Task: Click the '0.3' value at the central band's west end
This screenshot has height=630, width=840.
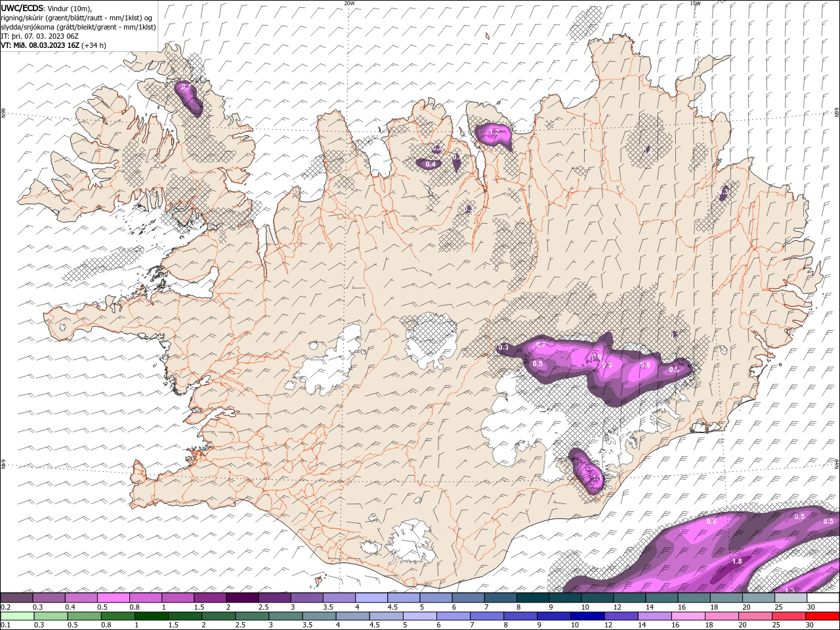Action: click(503, 347)
